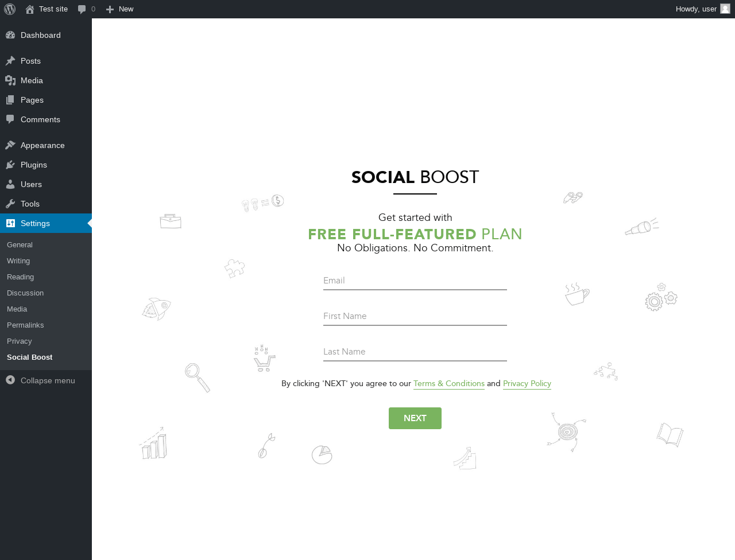Open the Users menu
This screenshot has width=735, height=560.
46,184
